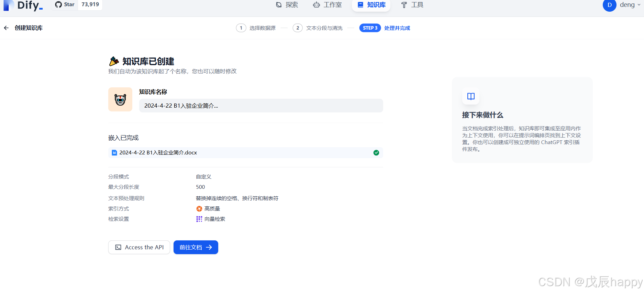This screenshot has height=293, width=644.
Task: Click the orange 高质量 index icon
Action: [x=199, y=209]
